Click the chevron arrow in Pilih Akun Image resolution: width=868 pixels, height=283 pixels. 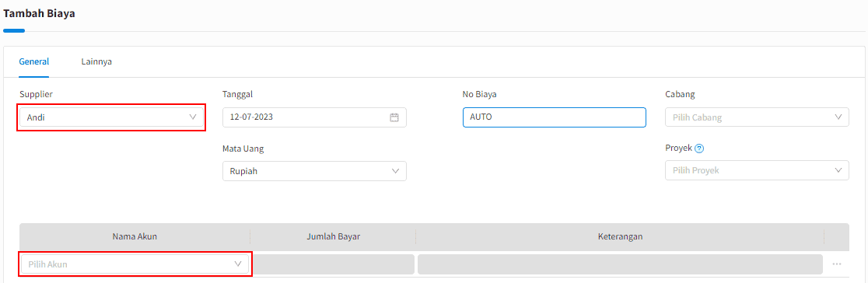239,264
